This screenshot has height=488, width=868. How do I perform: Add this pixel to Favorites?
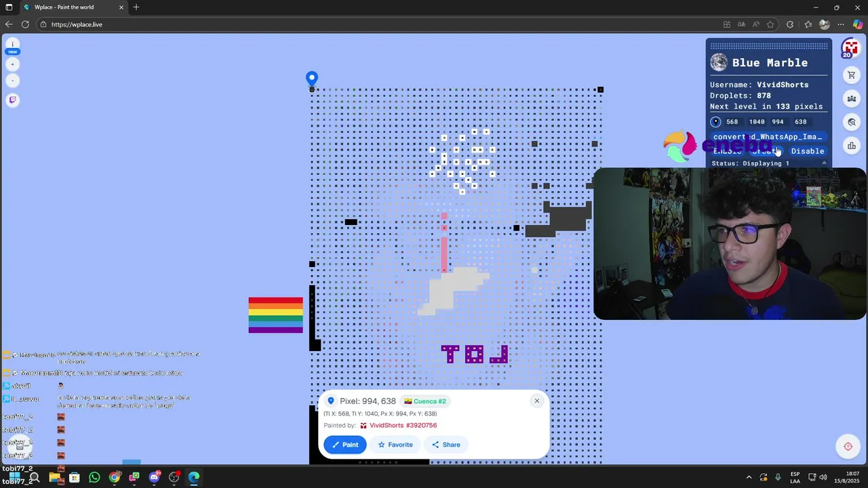(x=395, y=445)
